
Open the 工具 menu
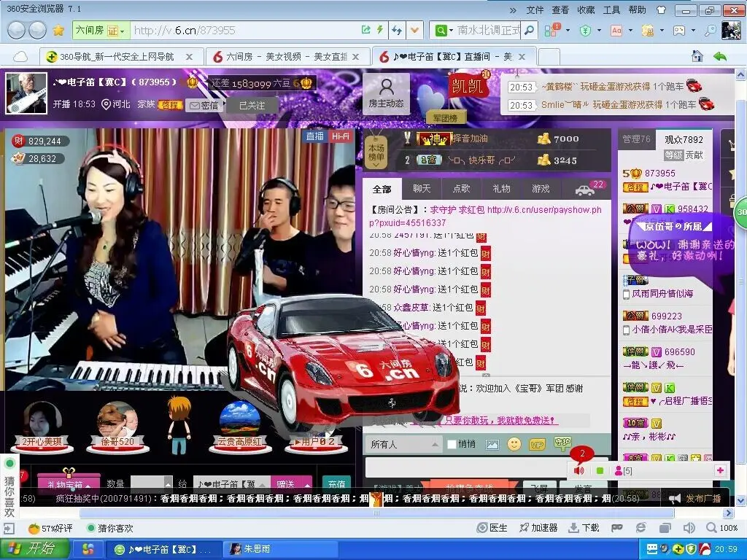pyautogui.click(x=612, y=10)
